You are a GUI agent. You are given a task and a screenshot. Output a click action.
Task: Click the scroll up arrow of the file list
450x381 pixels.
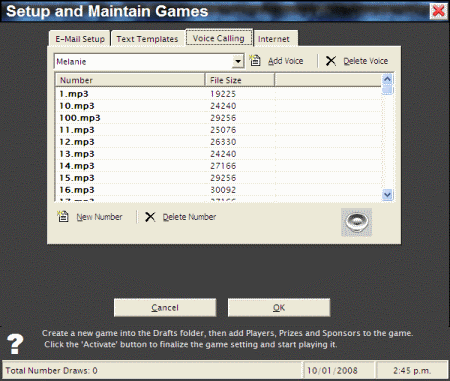(x=387, y=79)
